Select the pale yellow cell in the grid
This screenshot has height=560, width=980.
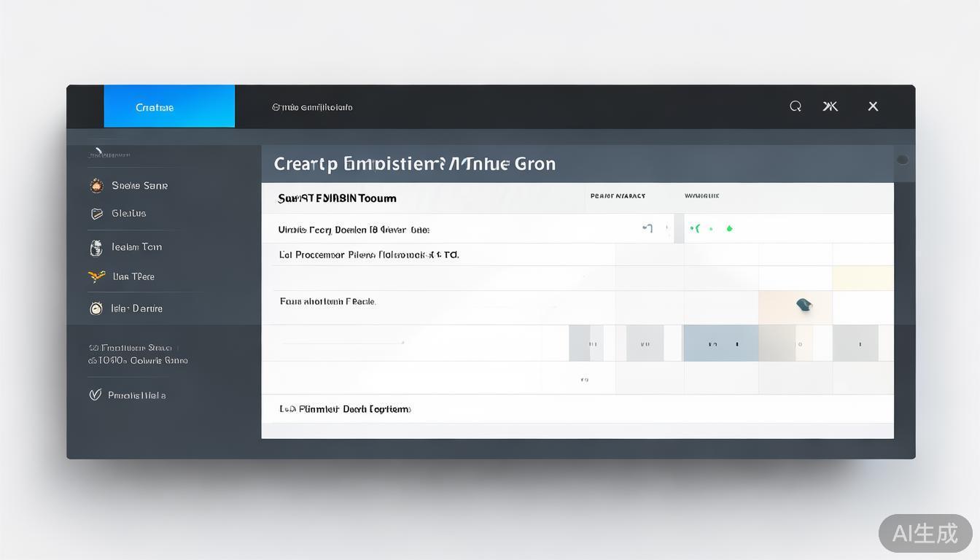tap(863, 278)
